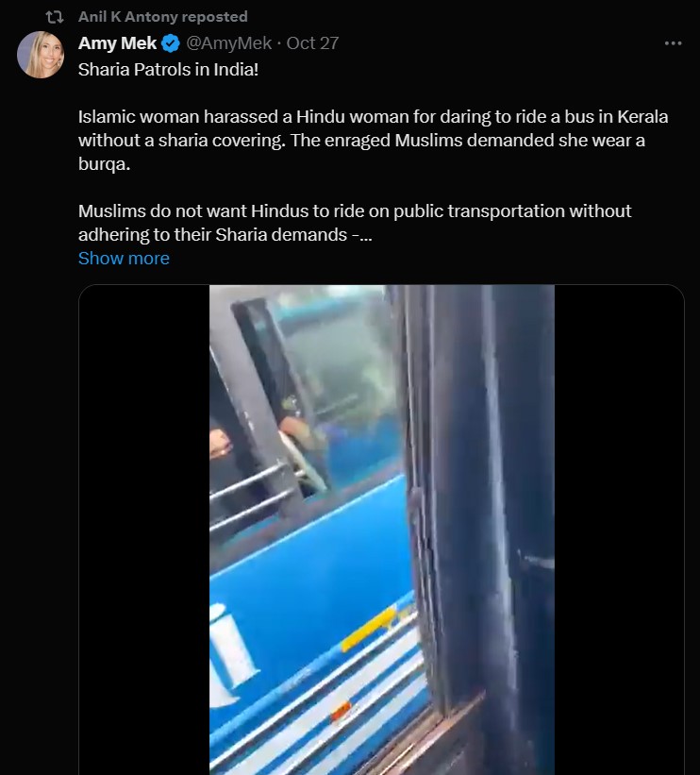Click the yellow stripe on the blue bus

[369, 628]
